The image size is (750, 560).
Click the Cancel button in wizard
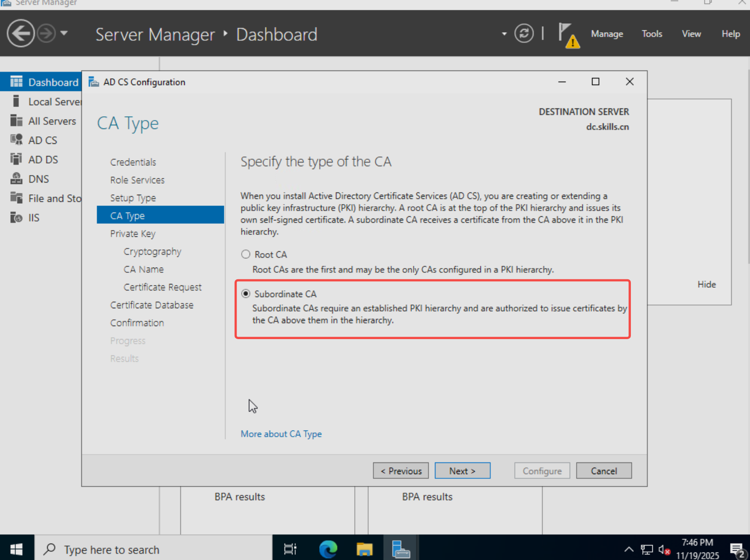pos(604,471)
